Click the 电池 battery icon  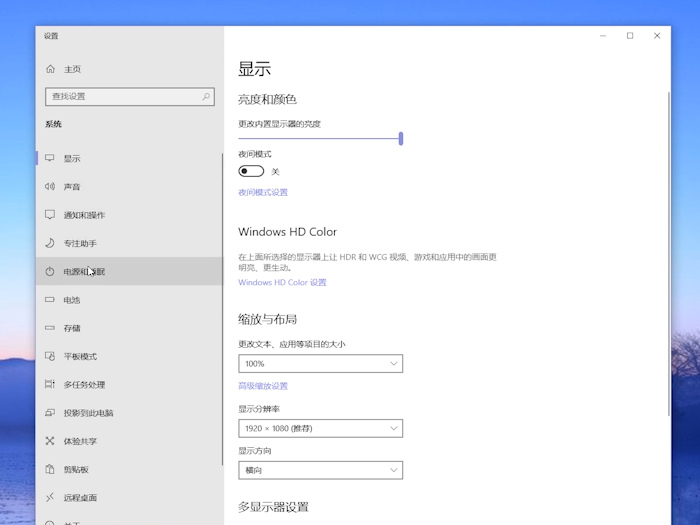click(50, 300)
